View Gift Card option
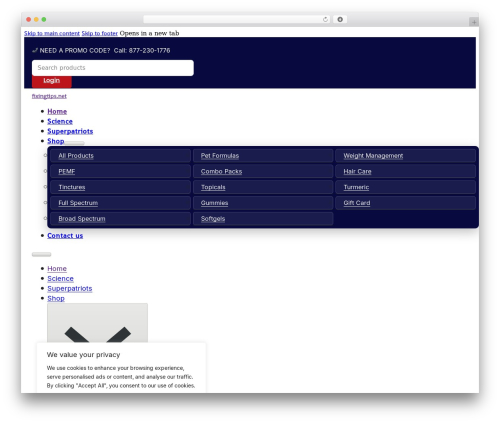Image resolution: width=500 pixels, height=423 pixels. [357, 203]
